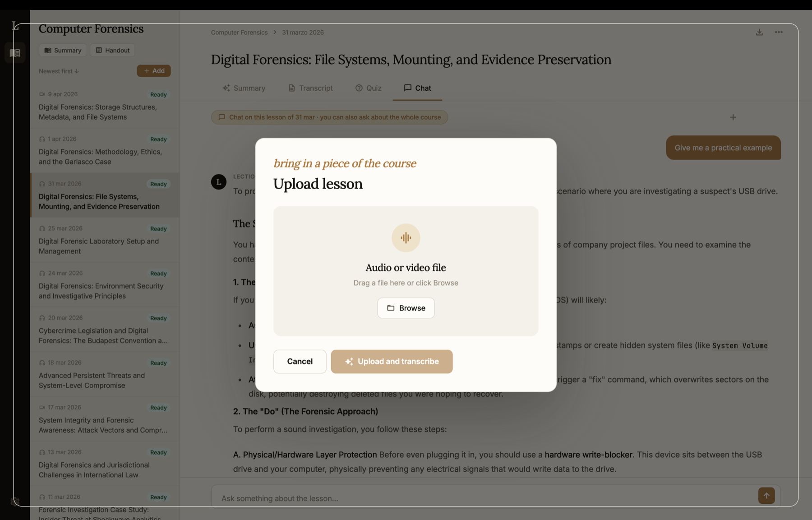Screen dimensions: 812x520
Task: Click the L avatar of the chat assistant
Action: [219, 182]
